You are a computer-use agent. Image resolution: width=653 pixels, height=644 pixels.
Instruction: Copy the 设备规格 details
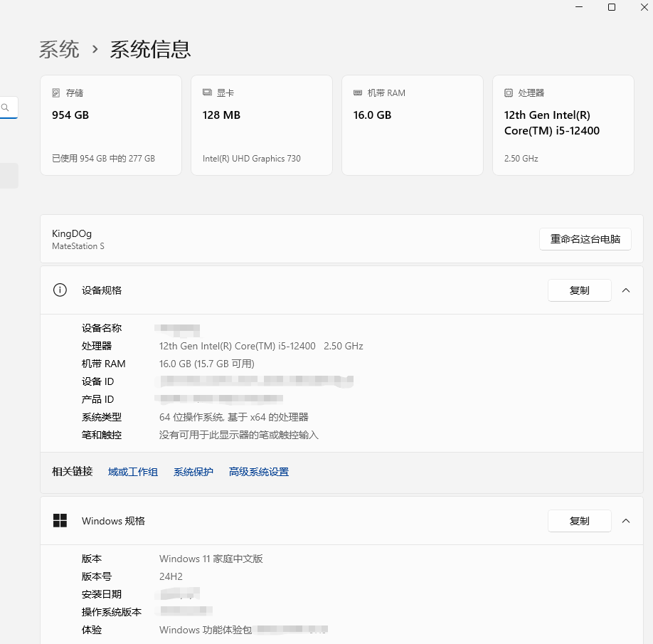point(579,290)
